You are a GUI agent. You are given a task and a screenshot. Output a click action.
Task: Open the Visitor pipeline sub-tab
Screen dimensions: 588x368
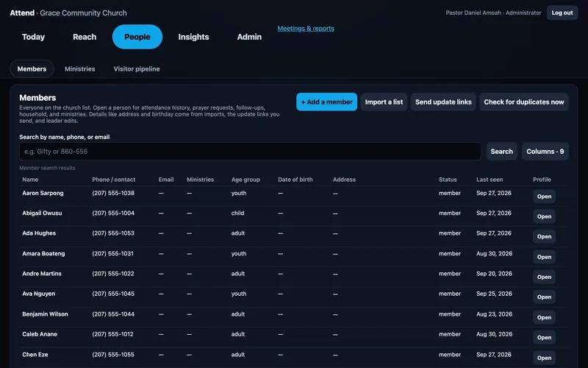click(137, 68)
